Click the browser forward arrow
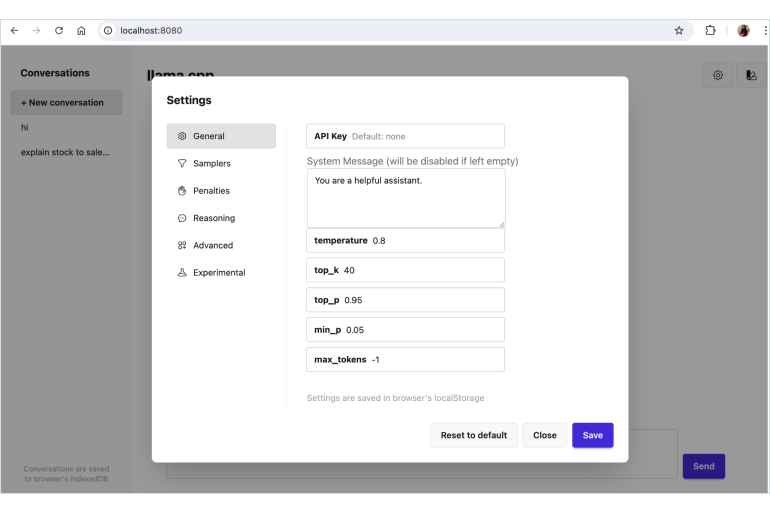 point(36,30)
